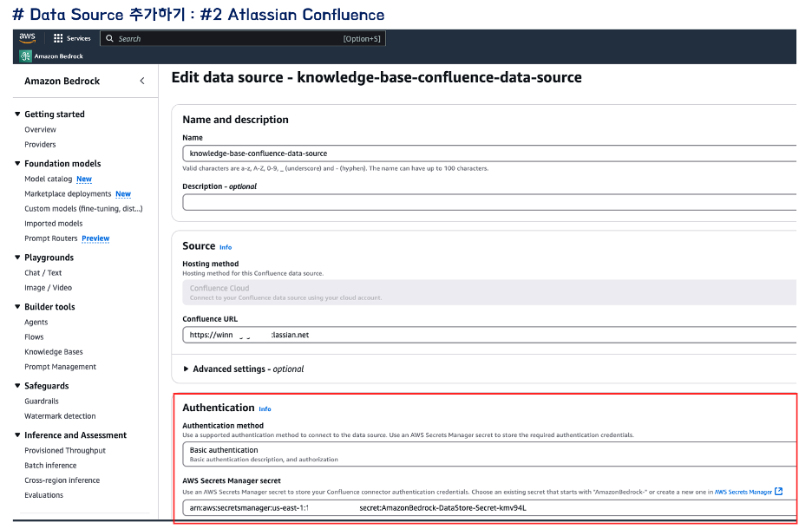812x529 pixels.
Task: Edit the data source Name field
Action: pyautogui.click(x=489, y=153)
